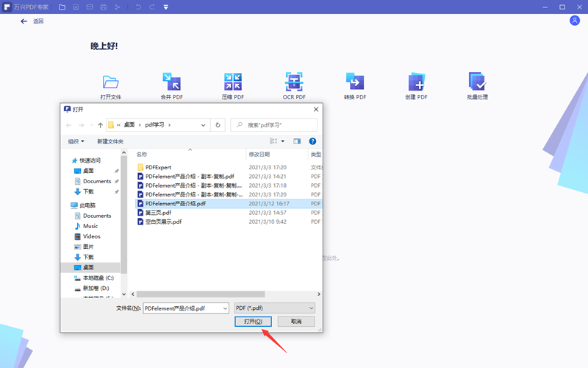Expand the 组织 organize dropdown menu
Viewport: 588px width, 368px height.
(76, 141)
